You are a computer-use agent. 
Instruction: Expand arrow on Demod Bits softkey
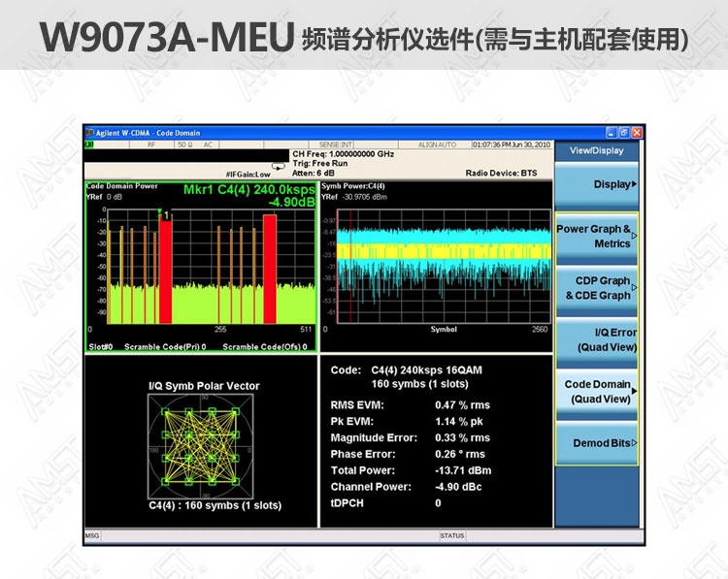pos(634,443)
